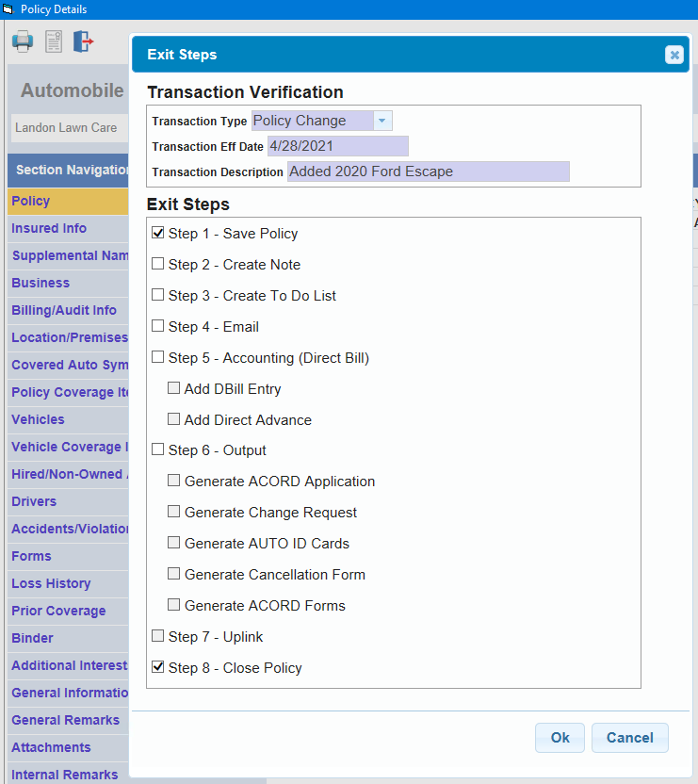This screenshot has width=698, height=784.
Task: Open General Information section
Action: 68,693
